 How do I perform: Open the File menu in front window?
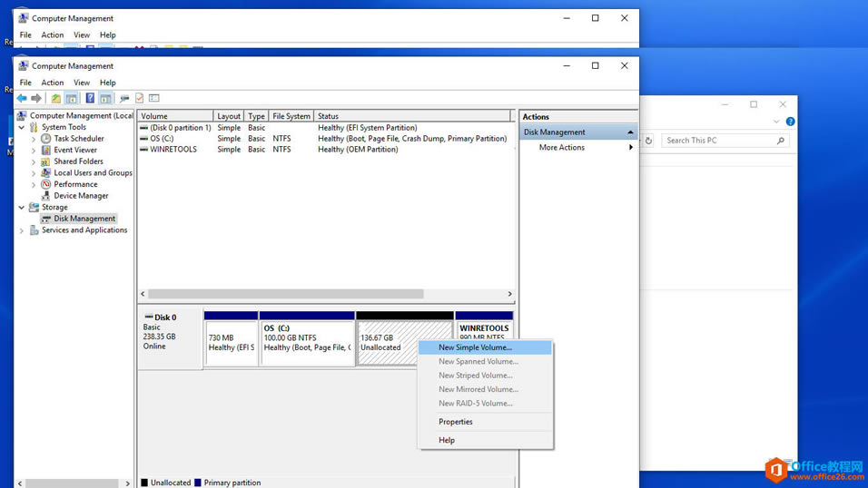click(25, 83)
